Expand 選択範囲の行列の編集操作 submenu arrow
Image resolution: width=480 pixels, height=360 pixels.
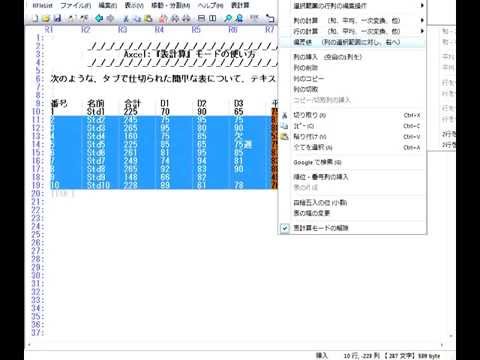tap(422, 6)
